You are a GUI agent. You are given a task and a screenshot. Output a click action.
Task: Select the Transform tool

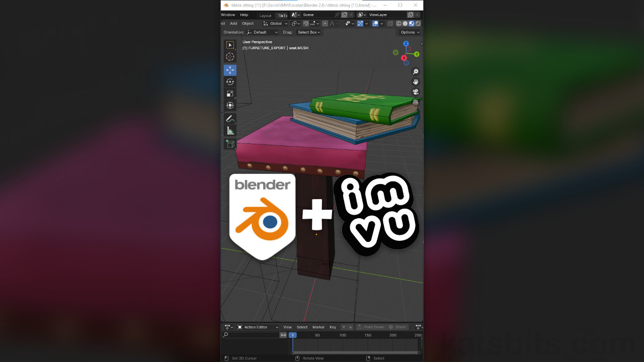[230, 106]
